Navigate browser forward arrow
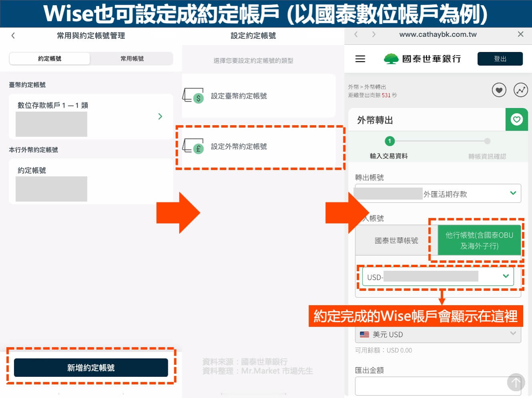Image resolution: width=532 pixels, height=398 pixels. click(373, 34)
